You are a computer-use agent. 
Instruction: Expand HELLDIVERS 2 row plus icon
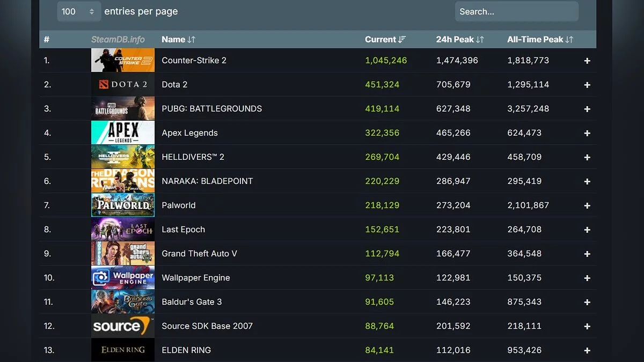point(587,157)
